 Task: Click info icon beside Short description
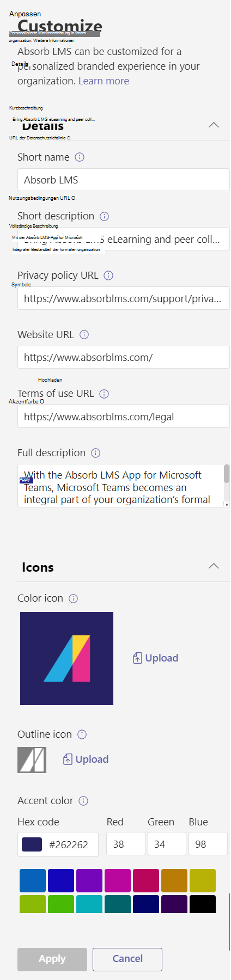(x=105, y=216)
